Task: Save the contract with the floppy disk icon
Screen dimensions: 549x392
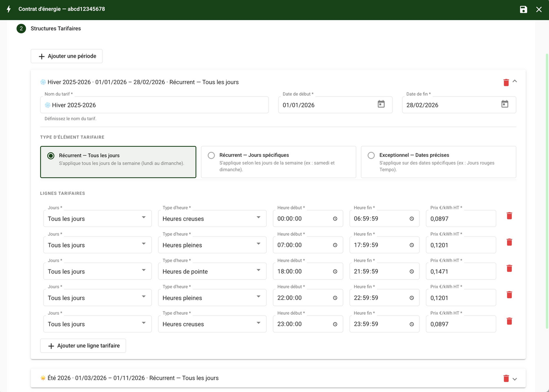Action: click(523, 9)
